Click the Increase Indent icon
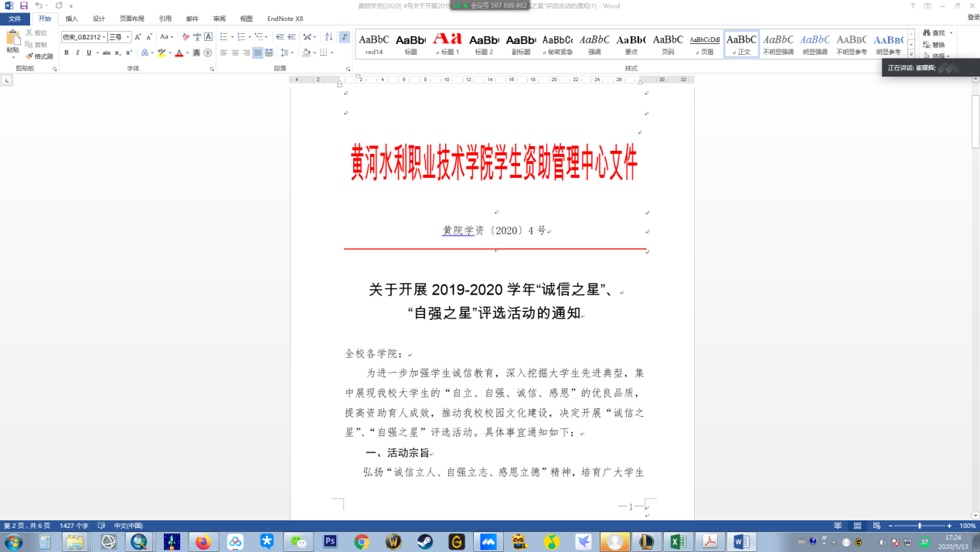Viewport: 980px width, 552px height. [x=291, y=37]
